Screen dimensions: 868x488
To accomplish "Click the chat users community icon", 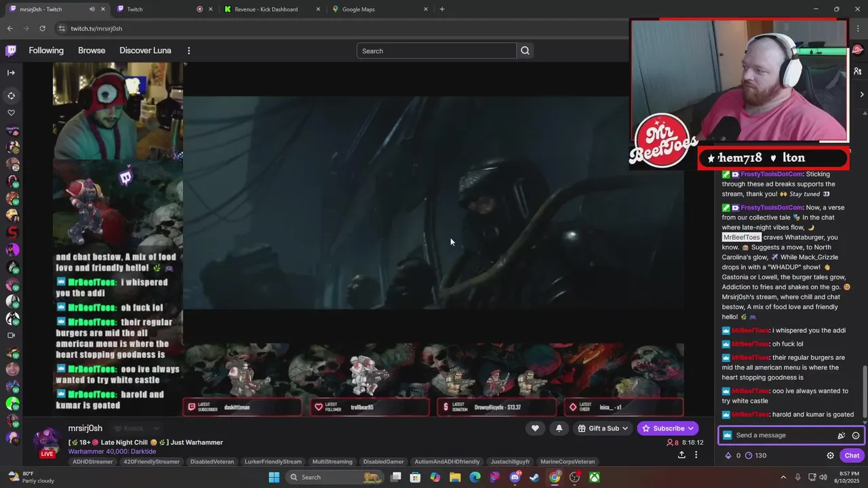I will click(858, 71).
